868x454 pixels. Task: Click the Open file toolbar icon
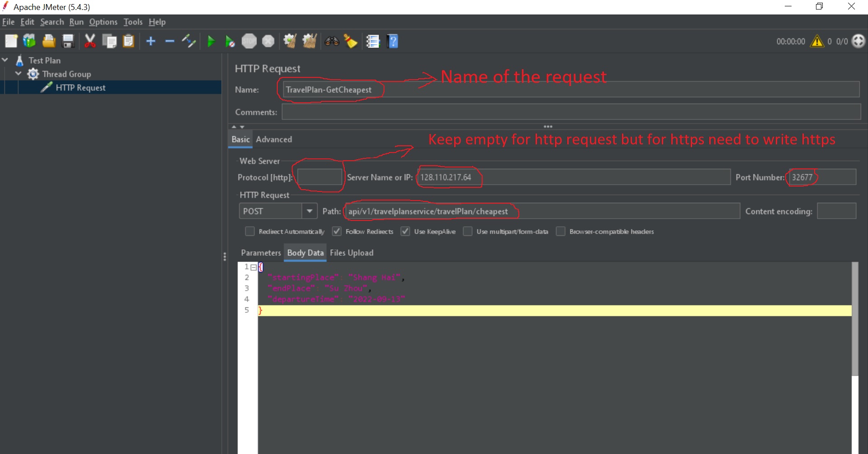(49, 41)
